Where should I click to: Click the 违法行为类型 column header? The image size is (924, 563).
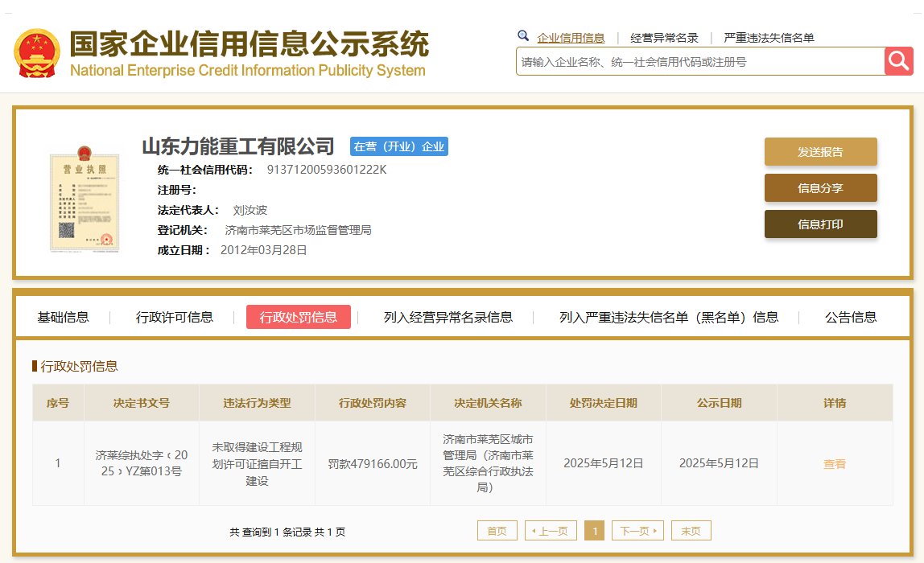coord(257,403)
